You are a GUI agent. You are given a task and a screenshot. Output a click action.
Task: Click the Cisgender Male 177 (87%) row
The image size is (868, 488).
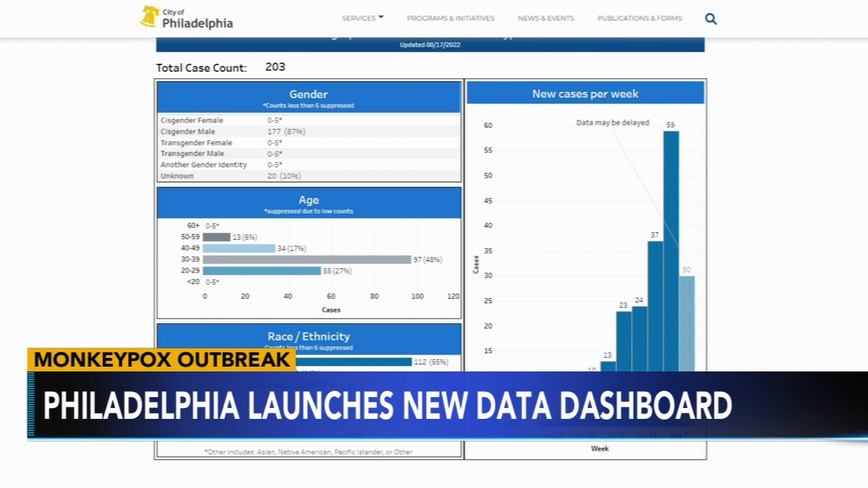click(x=309, y=131)
